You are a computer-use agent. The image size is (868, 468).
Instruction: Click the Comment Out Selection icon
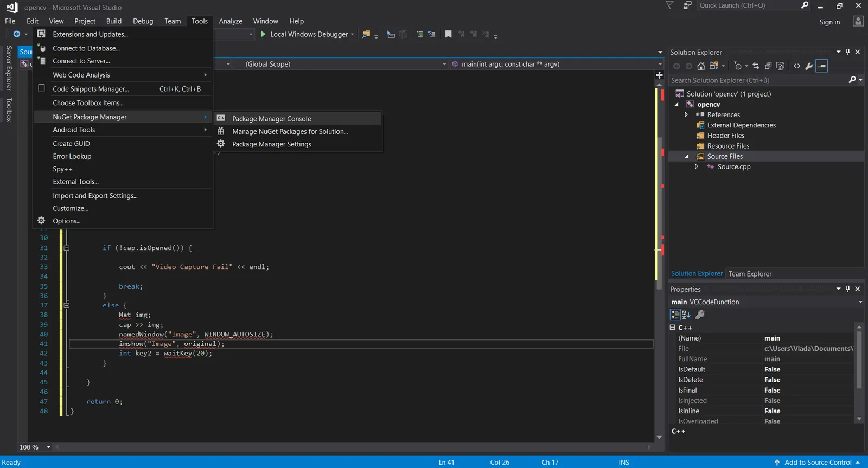point(419,34)
